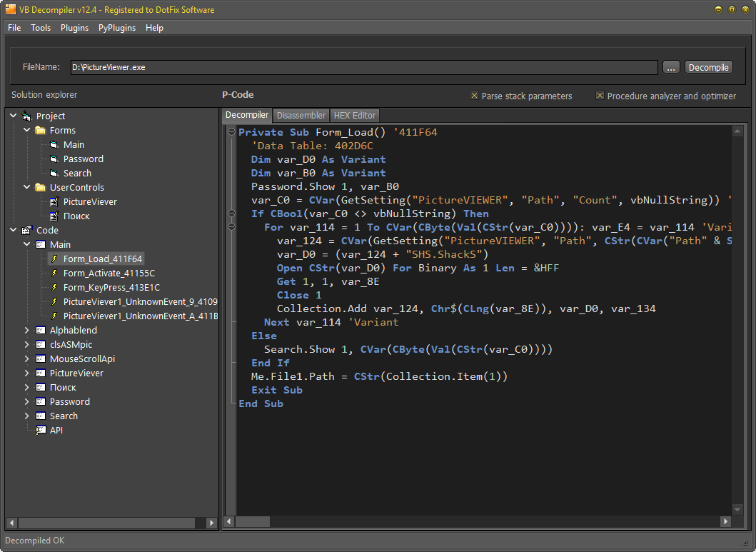Fold the Private Sub Form_Load block
This screenshot has height=552, width=756.
[x=231, y=131]
